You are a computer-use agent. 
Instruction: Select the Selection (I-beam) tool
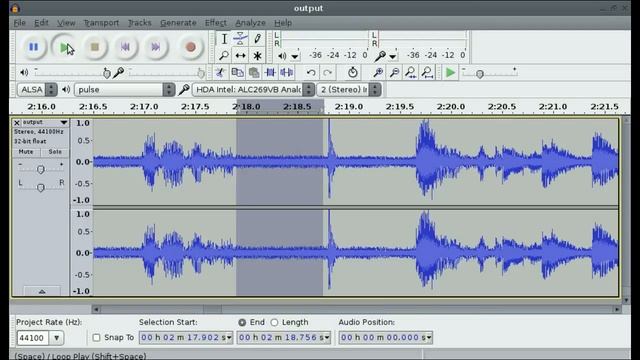(224, 39)
